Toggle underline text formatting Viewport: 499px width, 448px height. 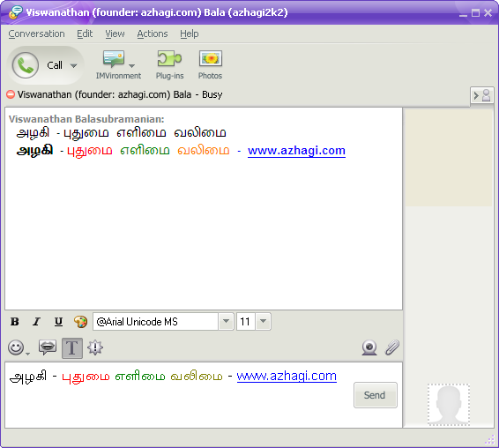pyautogui.click(x=58, y=322)
